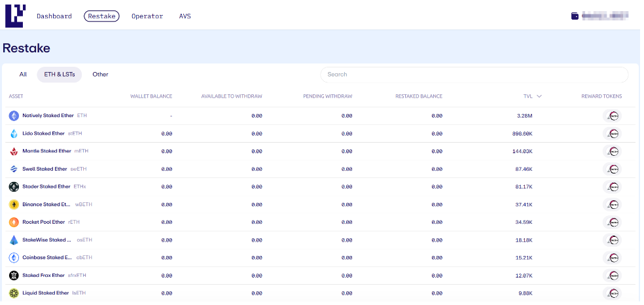Click the Mantle Staked Ether mETH icon
This screenshot has width=644, height=305.
[x=14, y=151]
